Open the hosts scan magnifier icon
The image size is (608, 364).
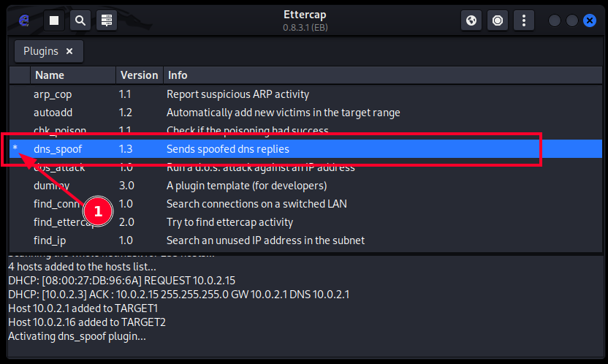(80, 20)
